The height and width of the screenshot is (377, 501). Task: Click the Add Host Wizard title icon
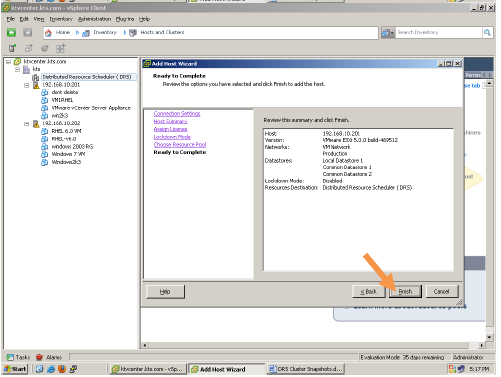coord(147,64)
